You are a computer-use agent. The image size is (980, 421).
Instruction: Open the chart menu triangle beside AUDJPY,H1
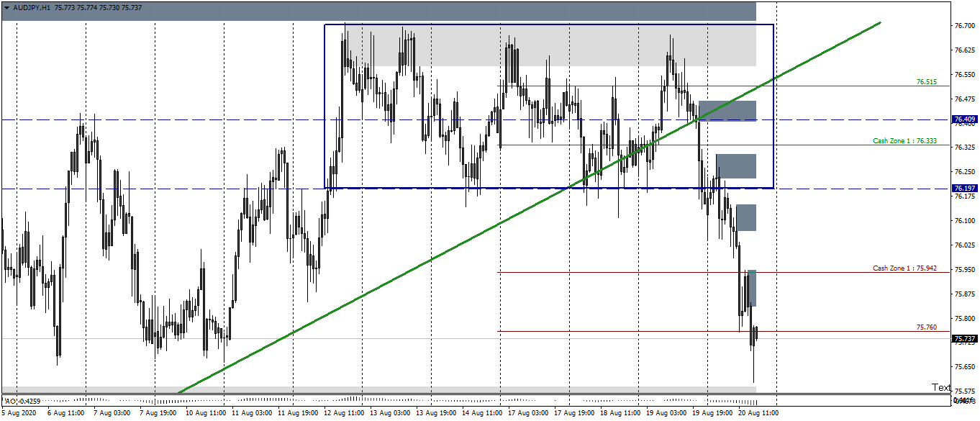pos(7,6)
